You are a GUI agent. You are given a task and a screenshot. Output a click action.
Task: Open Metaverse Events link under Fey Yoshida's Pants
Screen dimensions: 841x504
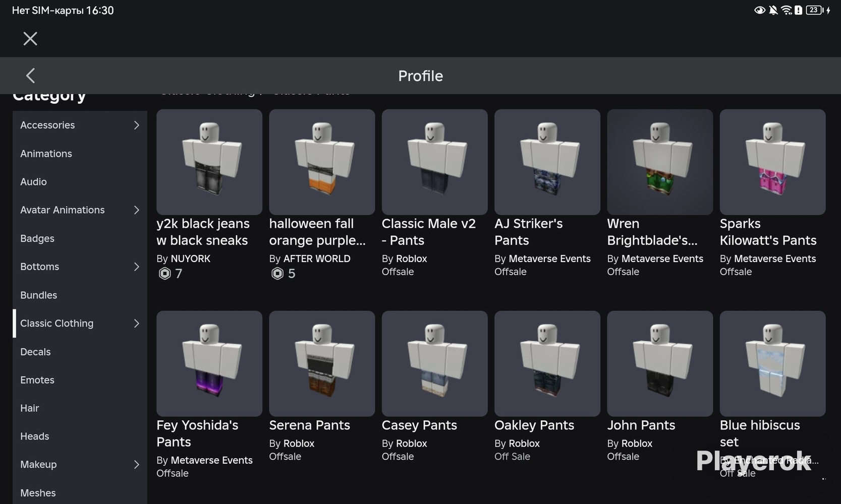211,460
